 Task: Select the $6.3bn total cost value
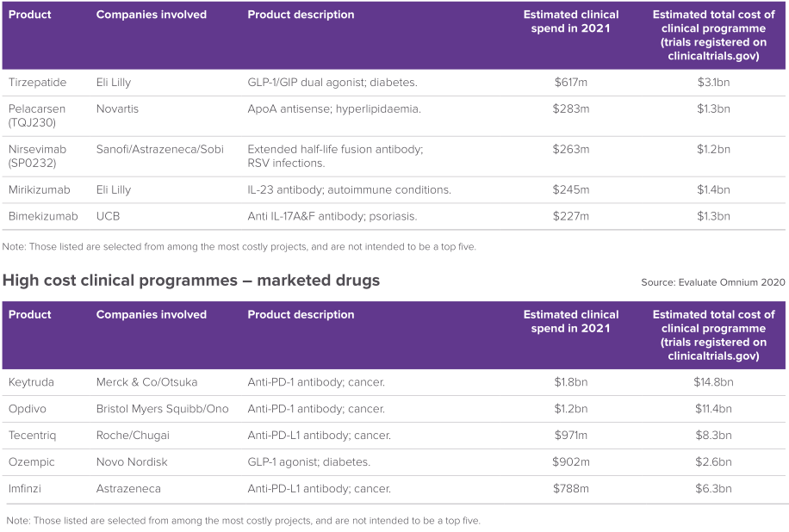tap(713, 489)
